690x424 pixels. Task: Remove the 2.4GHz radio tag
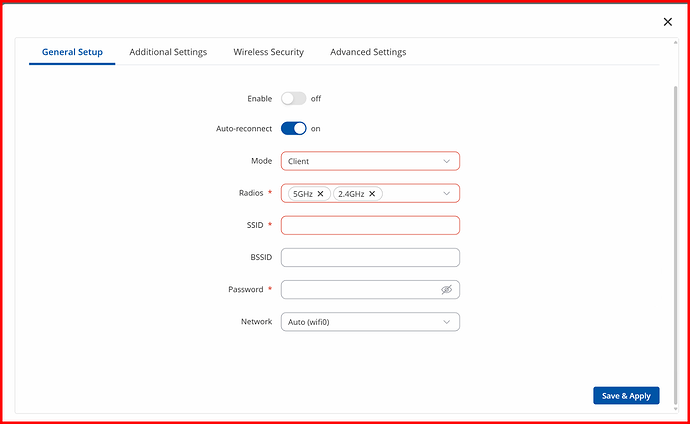[372, 194]
